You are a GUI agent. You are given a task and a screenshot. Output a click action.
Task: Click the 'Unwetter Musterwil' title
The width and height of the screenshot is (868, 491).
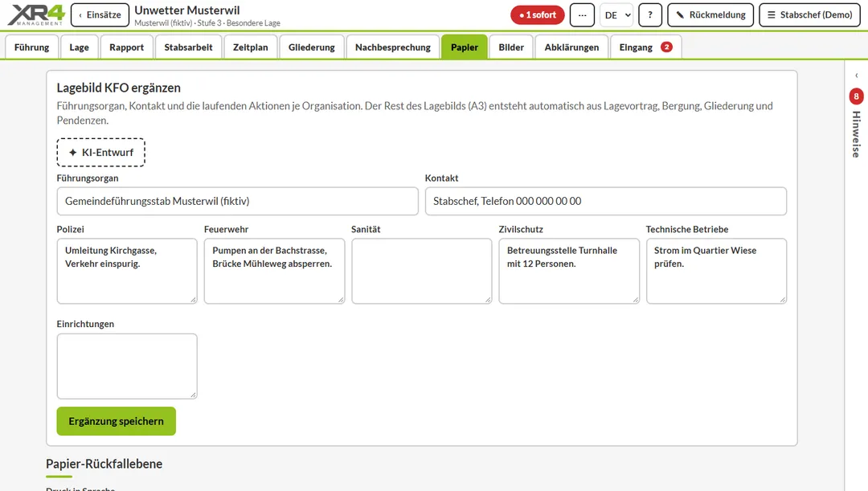click(x=187, y=10)
